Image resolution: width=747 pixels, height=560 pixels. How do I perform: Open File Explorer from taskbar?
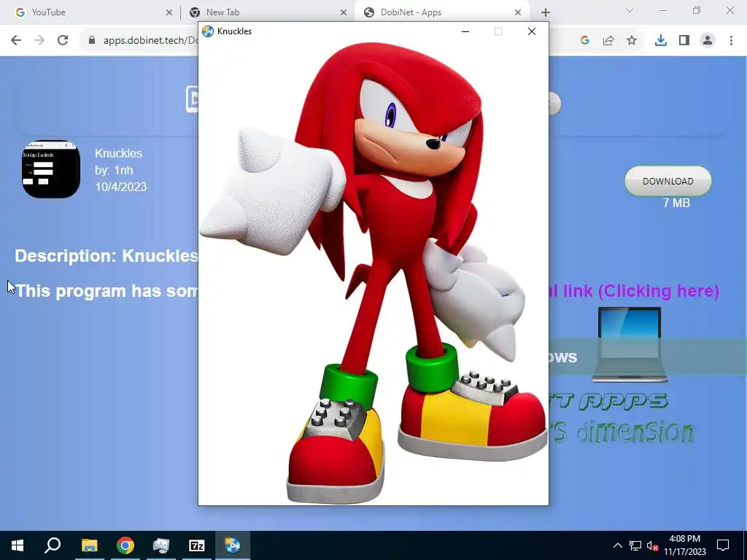[89, 545]
